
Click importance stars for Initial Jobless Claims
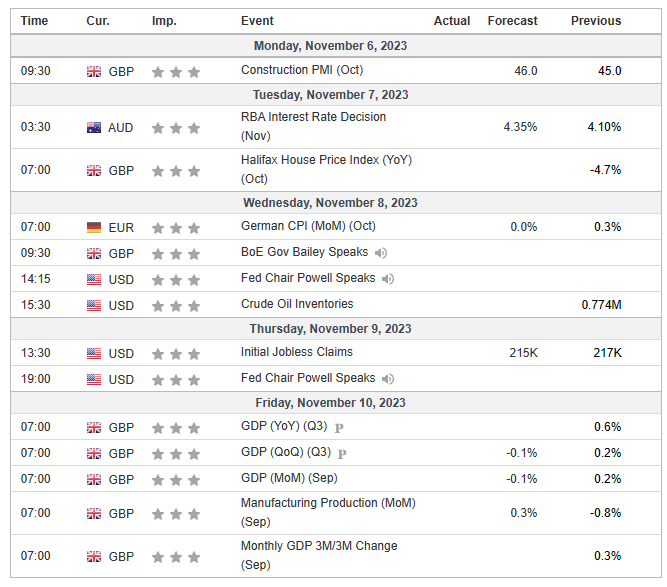point(176,354)
